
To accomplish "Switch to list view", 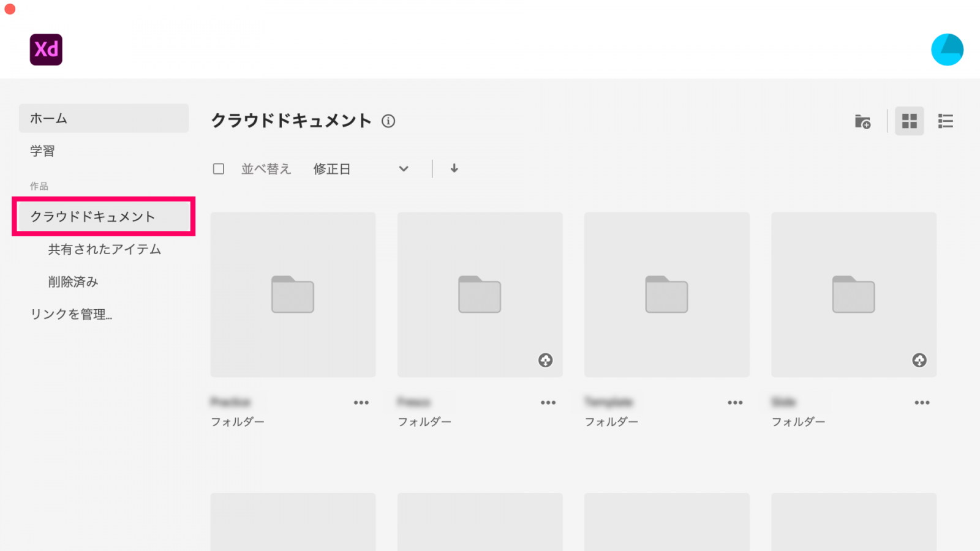I will (945, 121).
